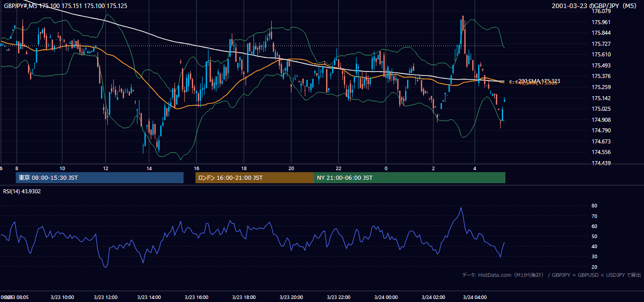
Task: Click hour 14 on the chart time axis
Action: click(x=149, y=168)
